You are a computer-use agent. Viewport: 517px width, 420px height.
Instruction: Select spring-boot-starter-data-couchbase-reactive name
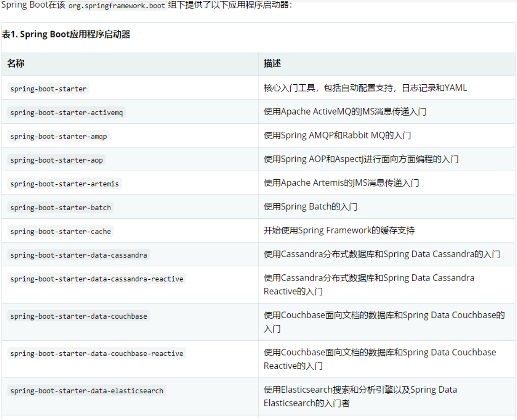click(97, 353)
